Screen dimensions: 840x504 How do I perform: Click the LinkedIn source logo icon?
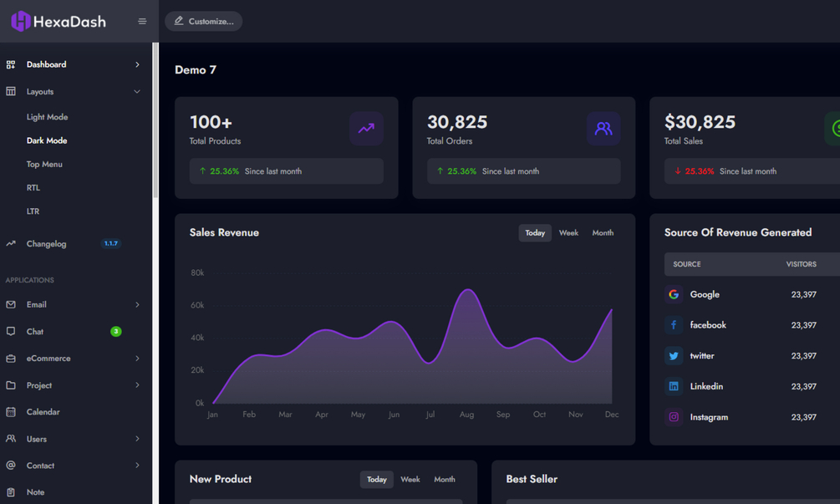coord(674,386)
